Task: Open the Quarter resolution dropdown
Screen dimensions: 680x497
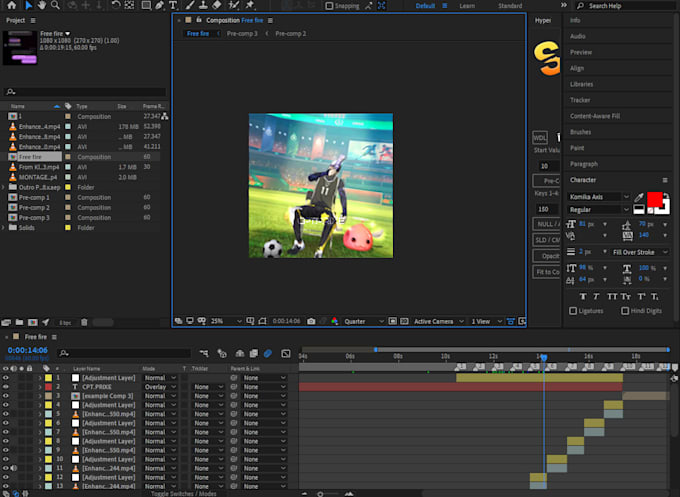Action: tap(363, 321)
